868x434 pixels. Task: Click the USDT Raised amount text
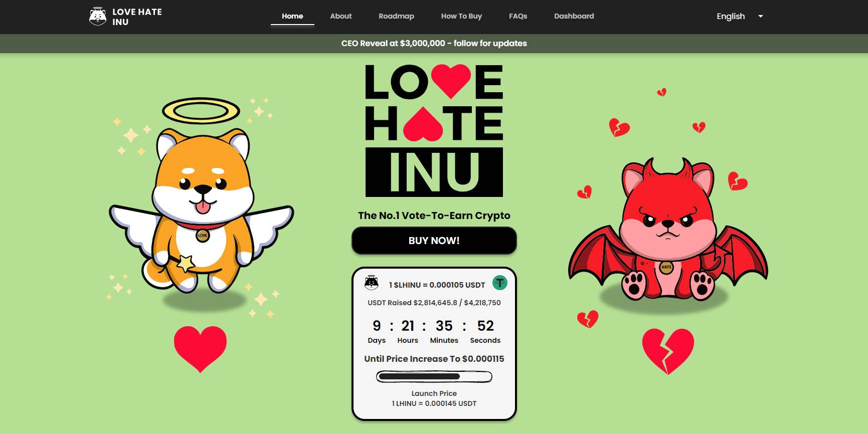434,303
